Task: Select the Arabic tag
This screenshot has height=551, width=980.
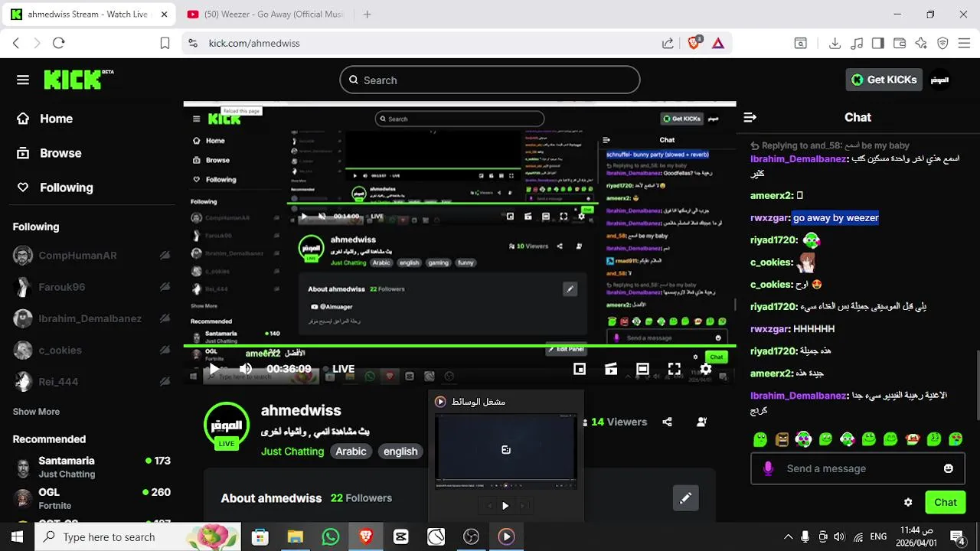Action: [x=351, y=452]
